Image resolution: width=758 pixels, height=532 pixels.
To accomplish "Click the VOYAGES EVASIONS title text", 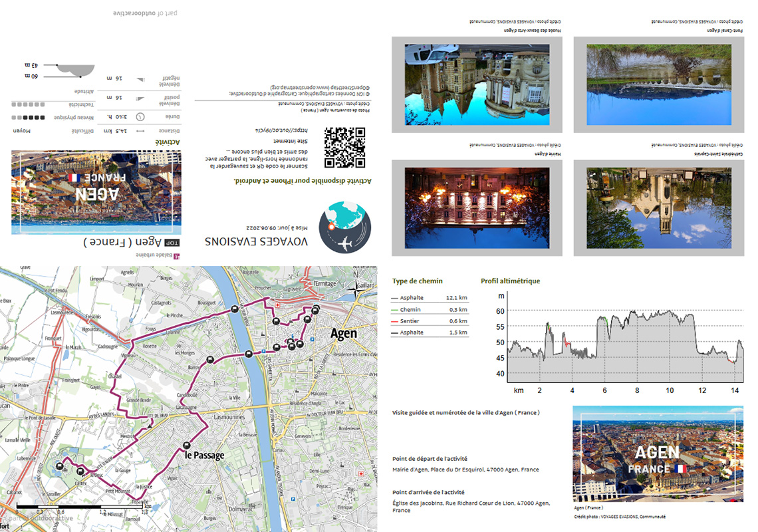I will (256, 241).
